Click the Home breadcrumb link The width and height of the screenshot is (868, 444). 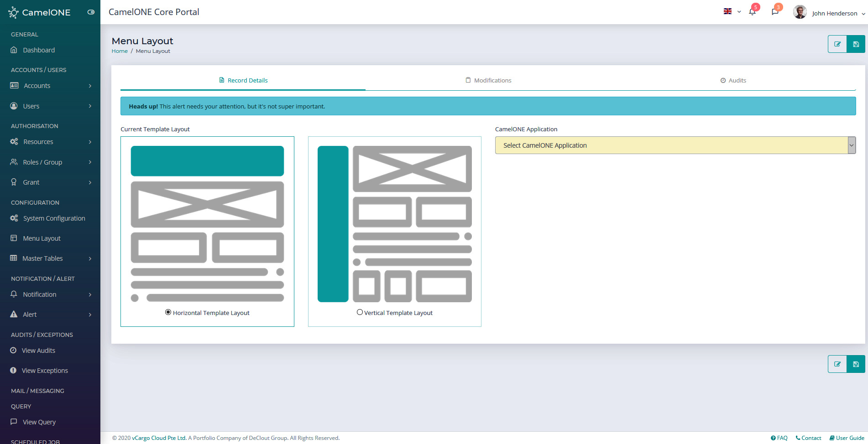(120, 51)
